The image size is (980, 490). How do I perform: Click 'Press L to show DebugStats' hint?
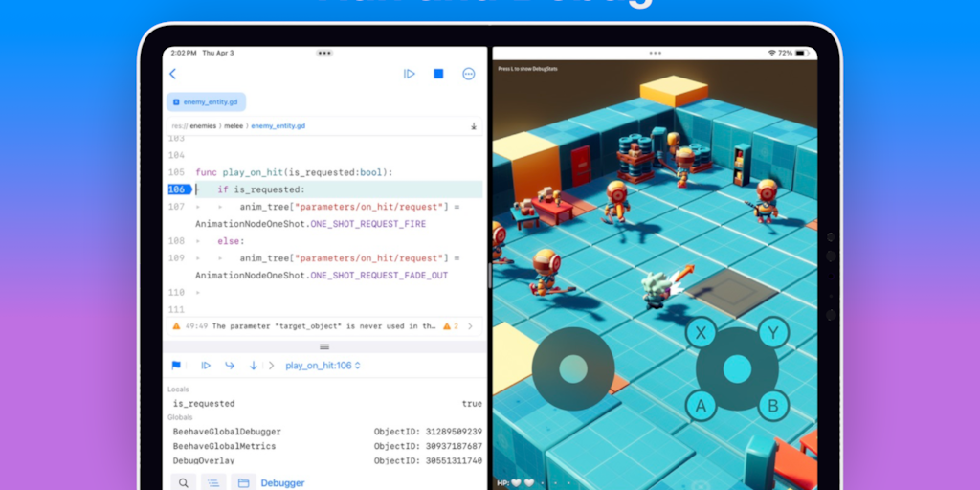(x=527, y=69)
